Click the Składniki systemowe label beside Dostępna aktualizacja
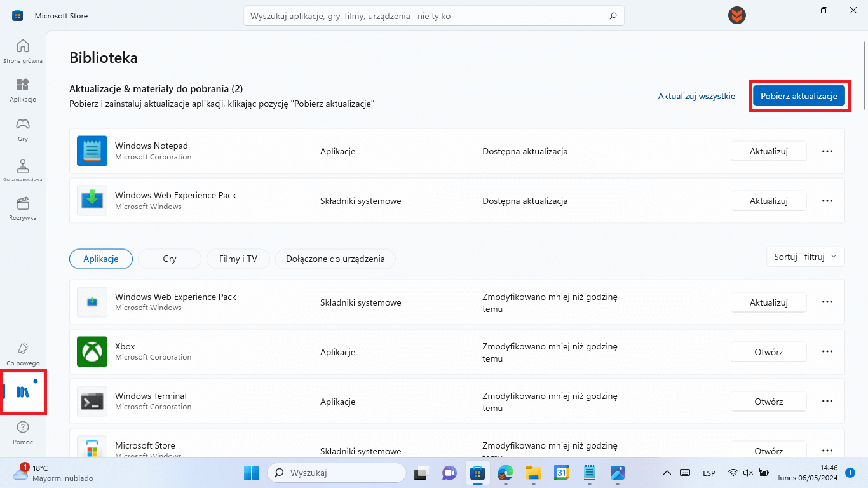Image resolution: width=868 pixels, height=488 pixels. [361, 201]
